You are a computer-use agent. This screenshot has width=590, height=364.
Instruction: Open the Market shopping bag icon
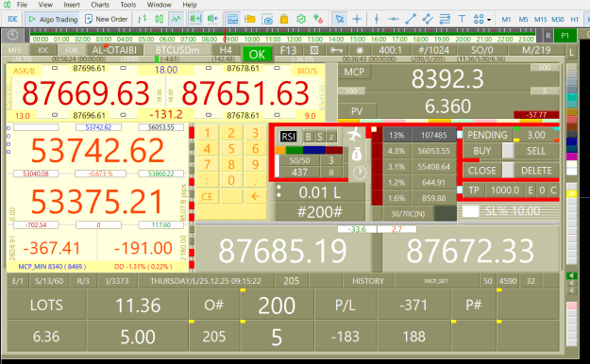click(x=284, y=19)
